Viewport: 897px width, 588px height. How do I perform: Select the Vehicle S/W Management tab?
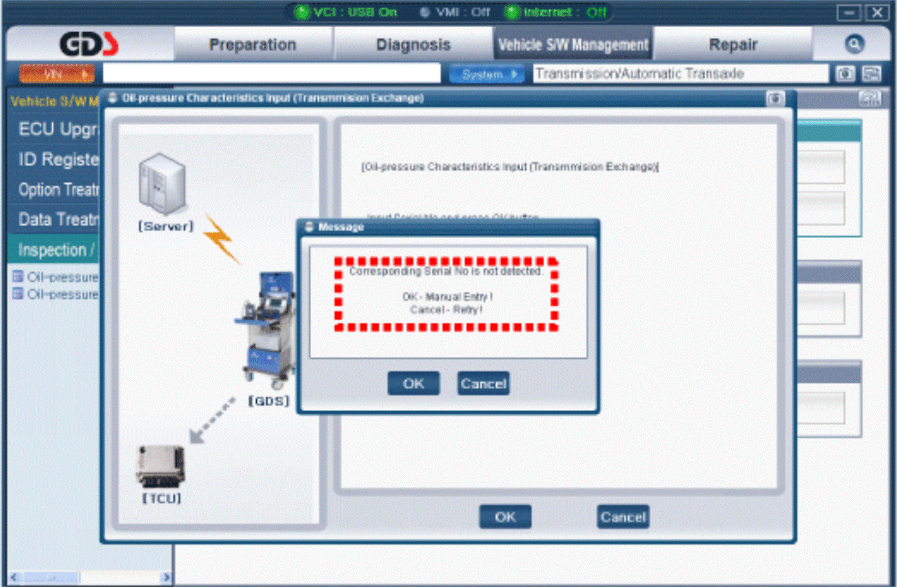(573, 45)
